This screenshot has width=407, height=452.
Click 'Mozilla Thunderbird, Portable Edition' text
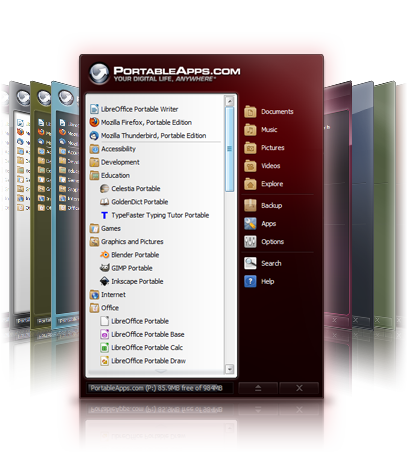(x=154, y=136)
